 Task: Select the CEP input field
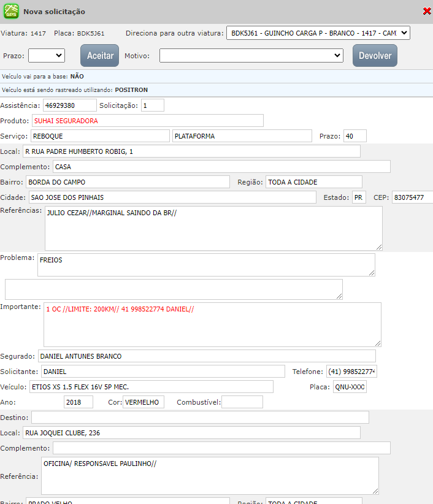pyautogui.click(x=412, y=197)
